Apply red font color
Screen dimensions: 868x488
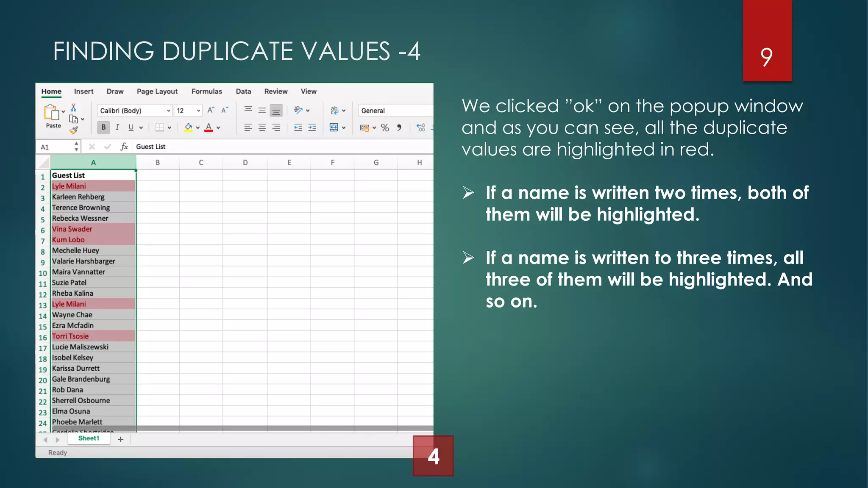coord(209,127)
